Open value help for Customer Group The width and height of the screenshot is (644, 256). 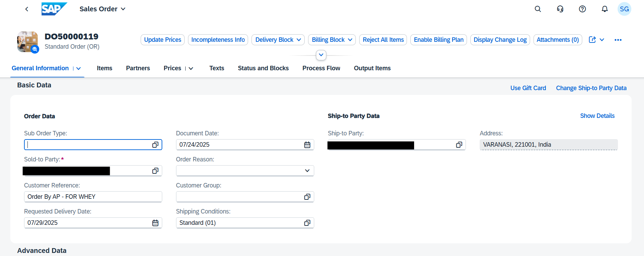(x=307, y=197)
